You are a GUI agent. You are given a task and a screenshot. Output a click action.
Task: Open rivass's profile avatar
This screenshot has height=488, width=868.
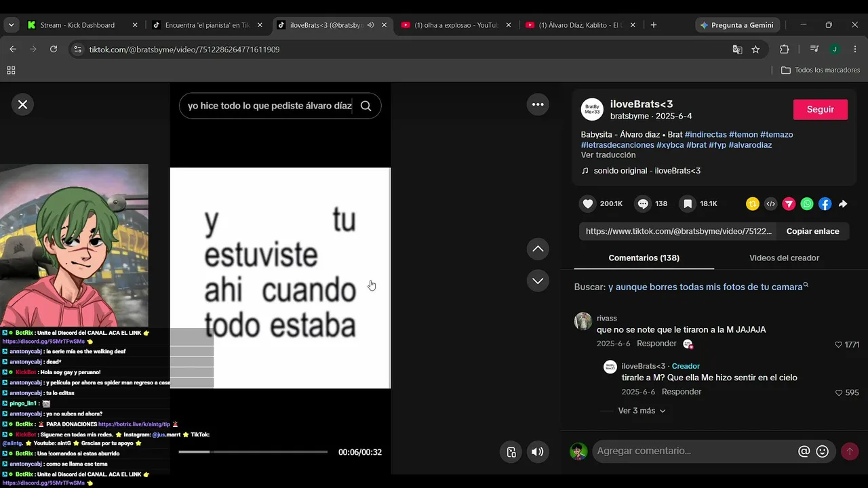point(583,321)
